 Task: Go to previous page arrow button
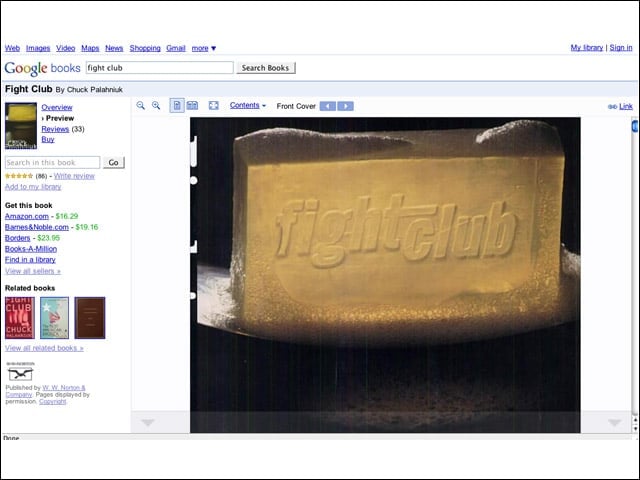(328, 106)
